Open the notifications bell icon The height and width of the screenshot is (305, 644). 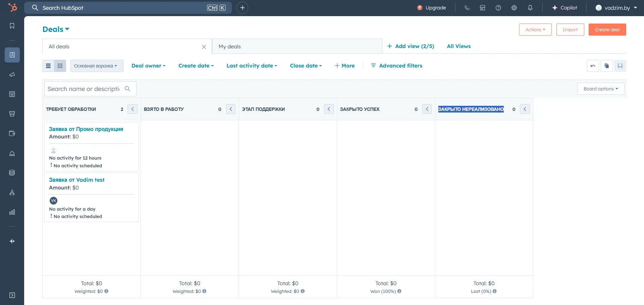coord(530,7)
